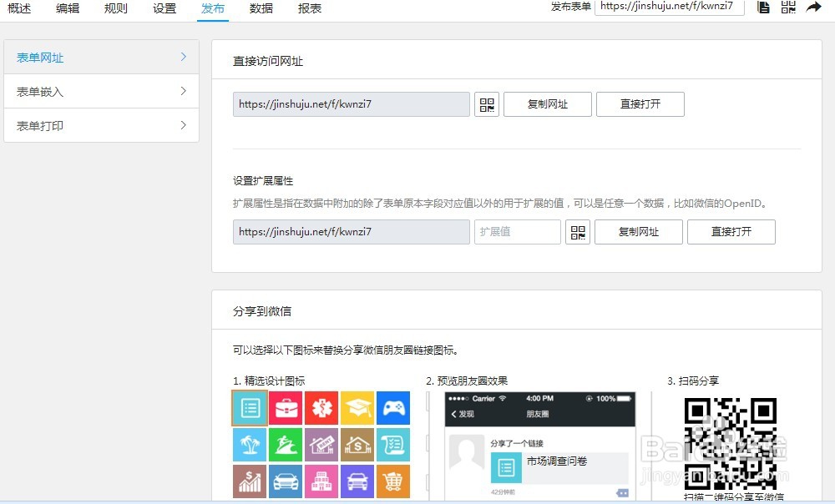Select the game controller icon
The height and width of the screenshot is (504, 835).
pos(393,407)
